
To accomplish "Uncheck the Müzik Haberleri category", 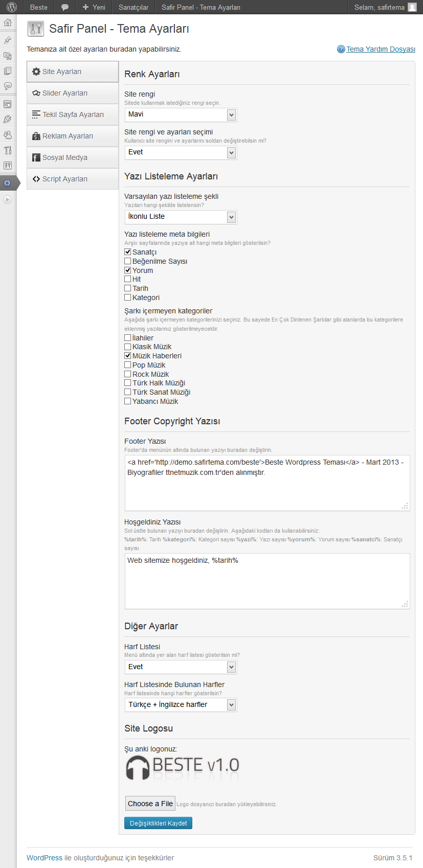I will pos(128,356).
